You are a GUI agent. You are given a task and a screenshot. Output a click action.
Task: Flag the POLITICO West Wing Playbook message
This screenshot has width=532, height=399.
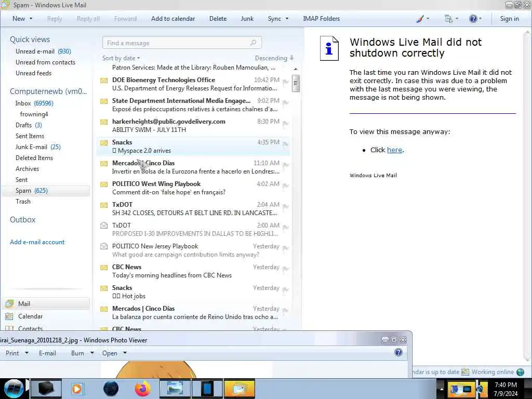pyautogui.click(x=286, y=185)
